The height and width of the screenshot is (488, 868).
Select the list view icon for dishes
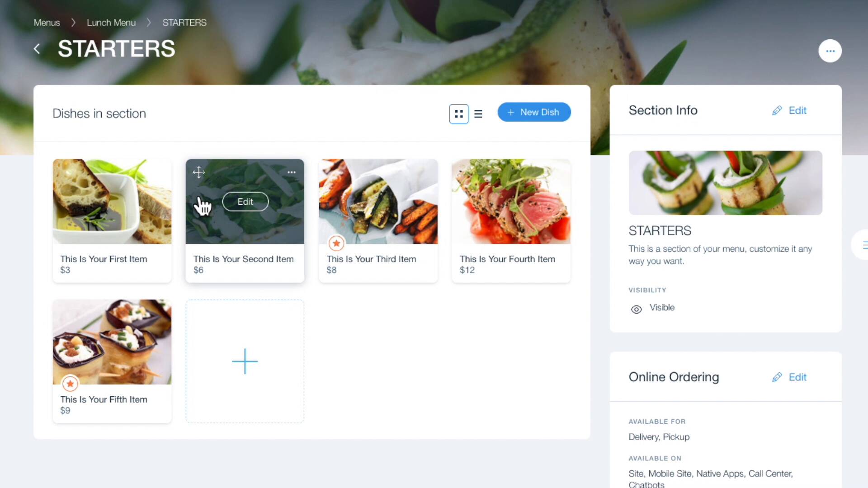[x=479, y=113]
